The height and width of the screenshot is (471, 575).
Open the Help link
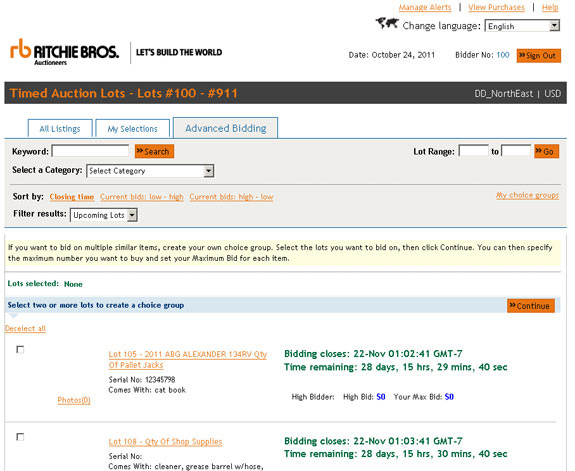pyautogui.click(x=550, y=7)
